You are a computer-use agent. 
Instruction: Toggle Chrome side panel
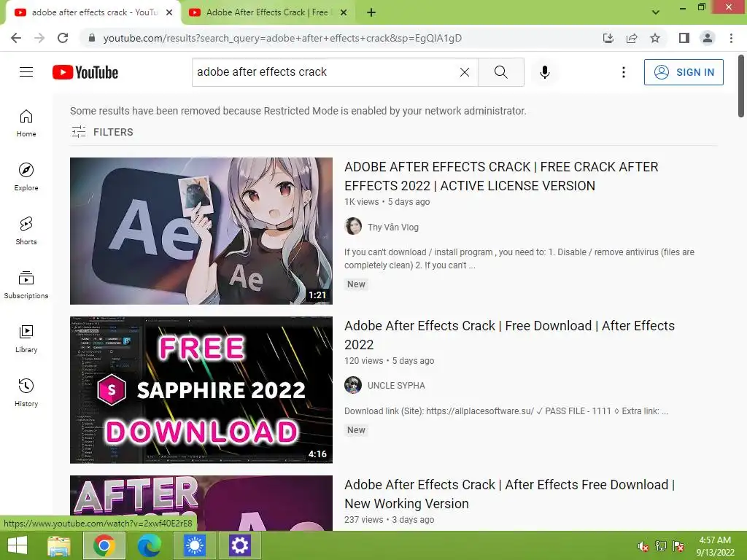click(x=684, y=38)
